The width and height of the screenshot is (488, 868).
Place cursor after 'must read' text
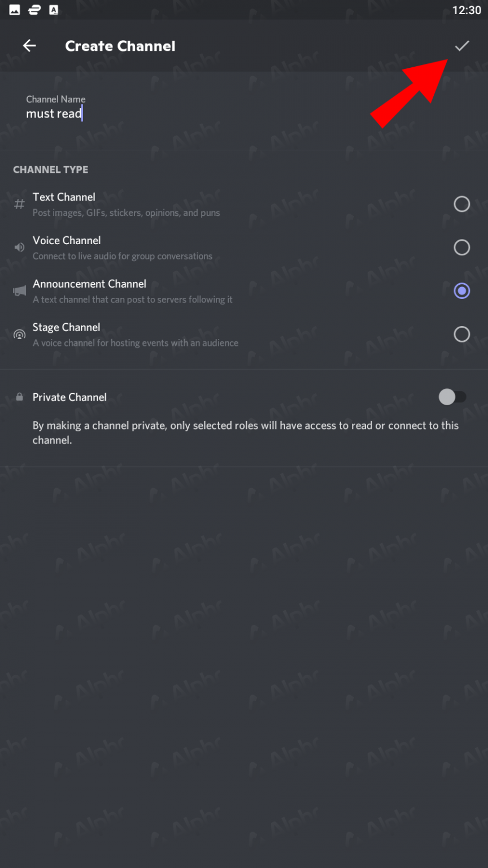(x=82, y=114)
